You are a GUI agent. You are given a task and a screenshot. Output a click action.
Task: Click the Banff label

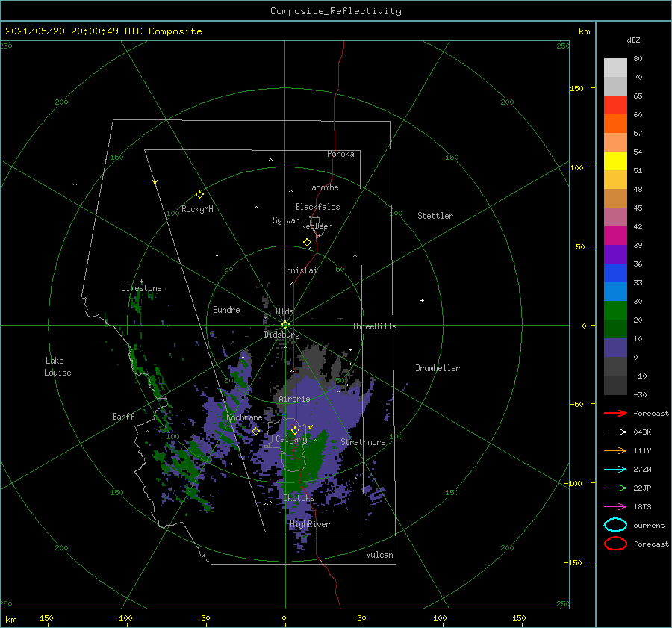123,416
